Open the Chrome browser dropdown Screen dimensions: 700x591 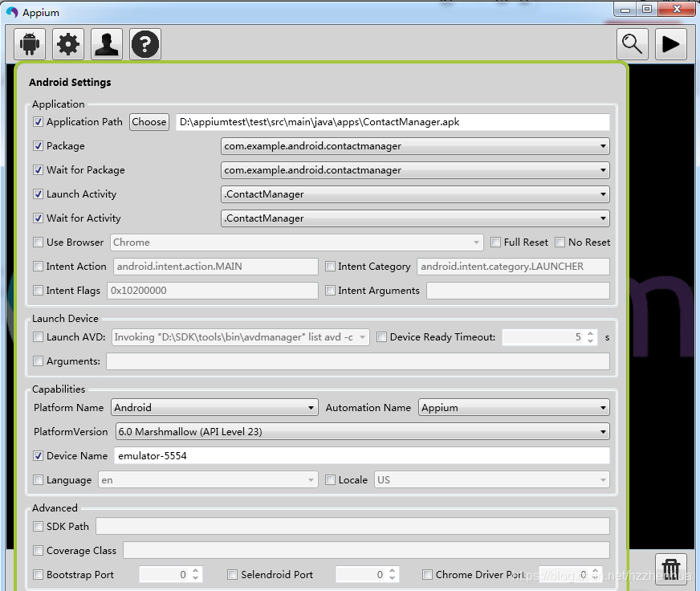click(297, 243)
